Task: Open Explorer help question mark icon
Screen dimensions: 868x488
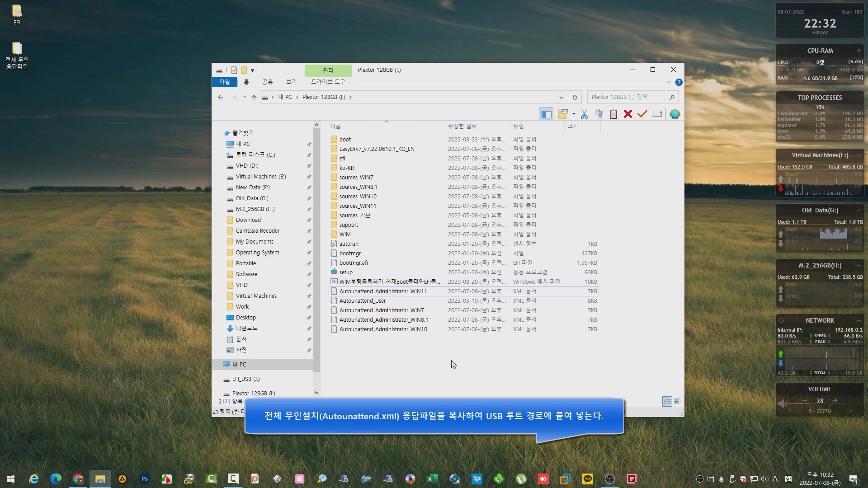Action: [679, 82]
